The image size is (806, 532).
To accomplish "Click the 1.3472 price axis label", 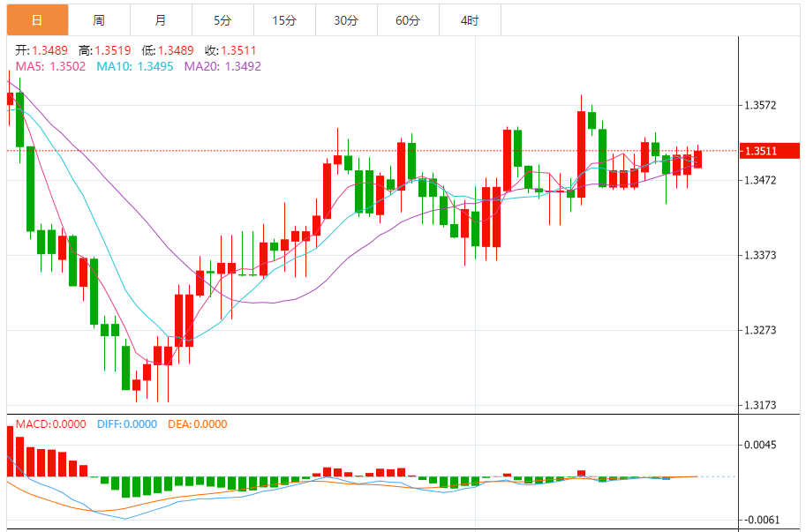I will point(760,180).
